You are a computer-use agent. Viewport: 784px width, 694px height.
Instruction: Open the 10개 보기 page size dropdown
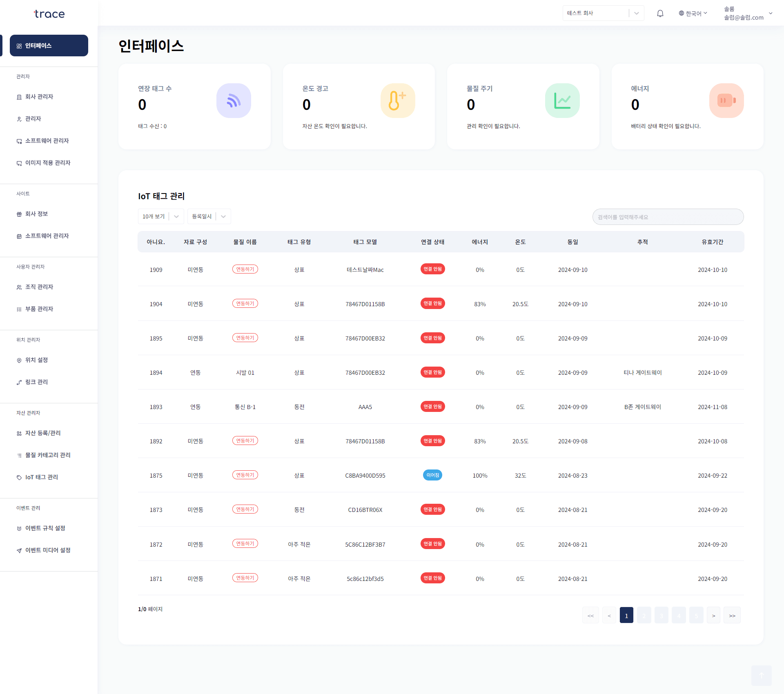pyautogui.click(x=160, y=216)
